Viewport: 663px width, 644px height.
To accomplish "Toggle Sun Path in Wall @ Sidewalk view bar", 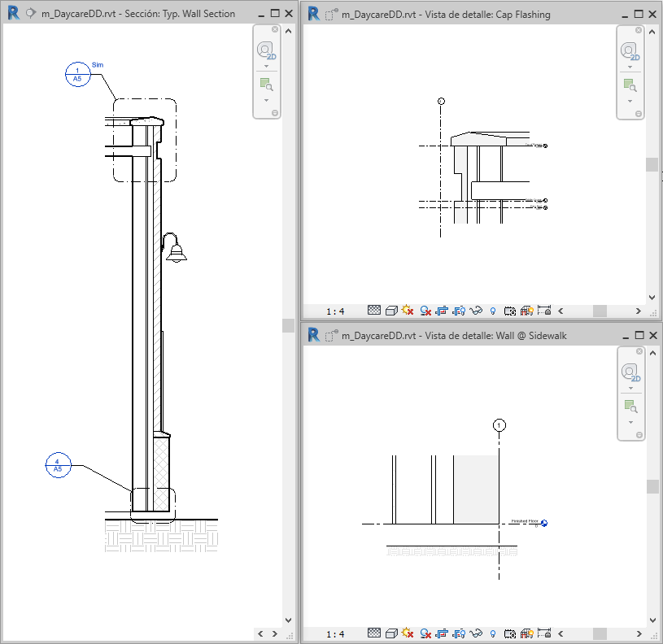I will pos(408,633).
